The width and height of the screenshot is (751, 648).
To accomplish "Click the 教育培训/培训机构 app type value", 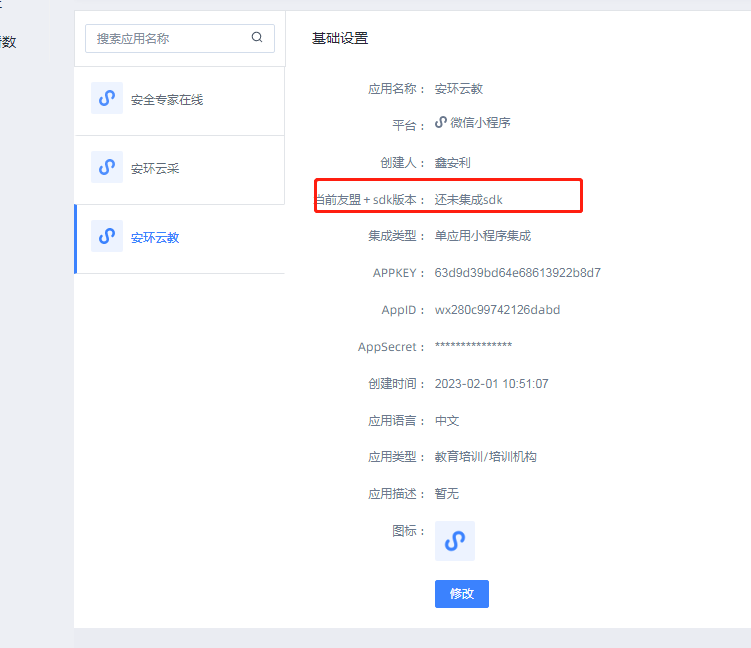I will coord(485,457).
